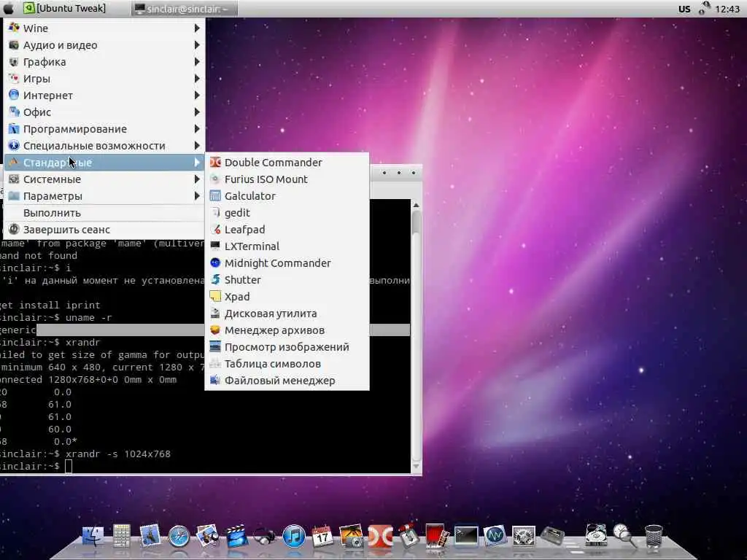Open Galculator from the Стандартные submenu
Viewport: 747px width, 560px height.
click(287, 196)
